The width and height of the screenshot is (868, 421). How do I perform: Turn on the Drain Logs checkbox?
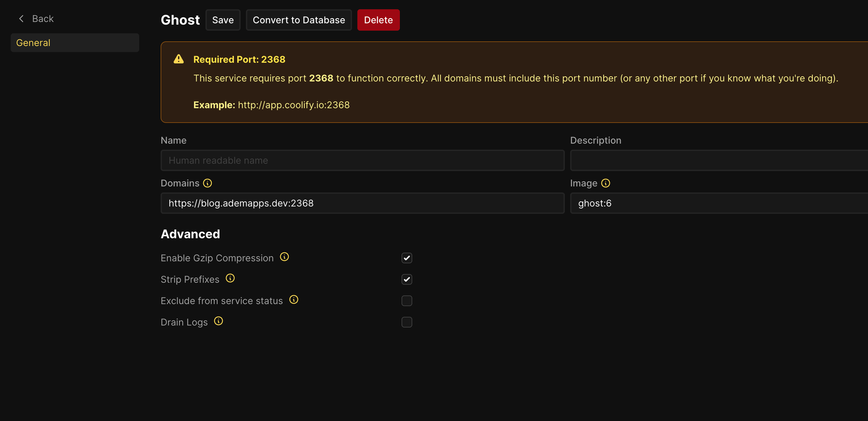coord(407,322)
